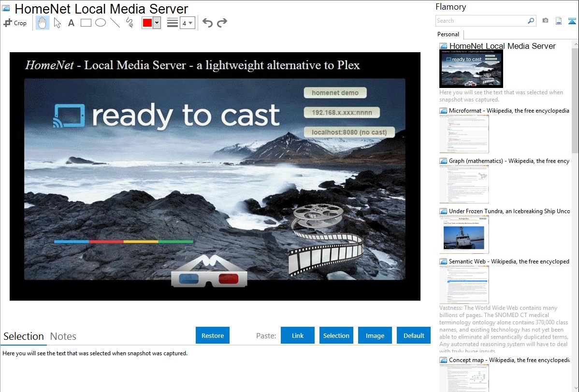
Task: Click the line thickness icon
Action: click(x=172, y=23)
